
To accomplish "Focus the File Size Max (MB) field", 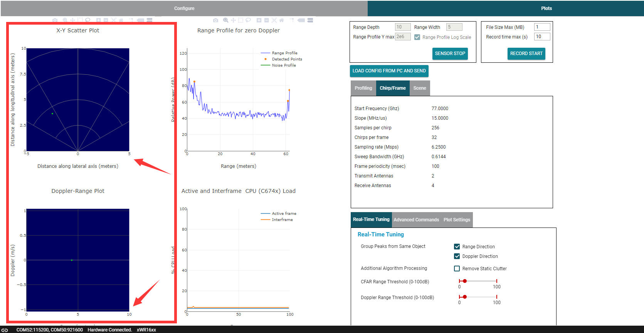I will (542, 27).
